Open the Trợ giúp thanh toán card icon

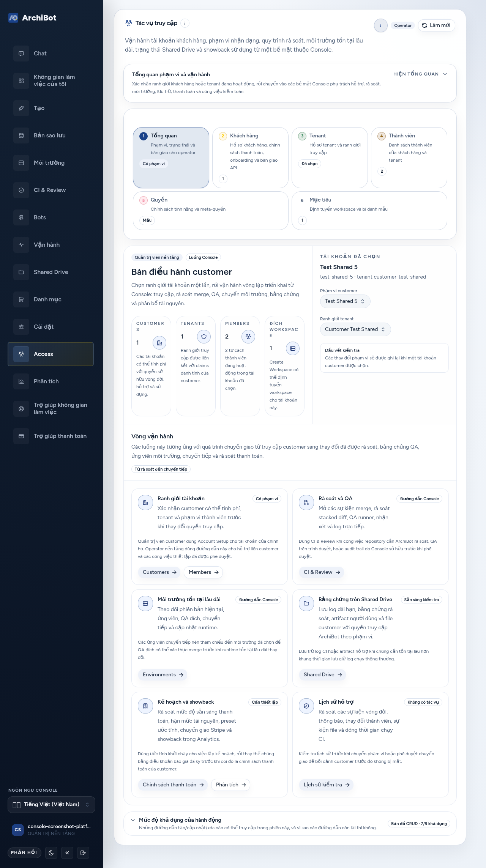21,436
